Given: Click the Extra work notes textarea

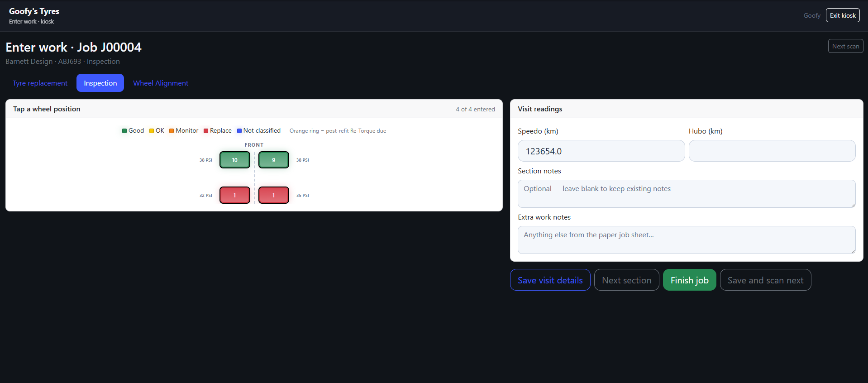Looking at the screenshot, I should point(687,240).
